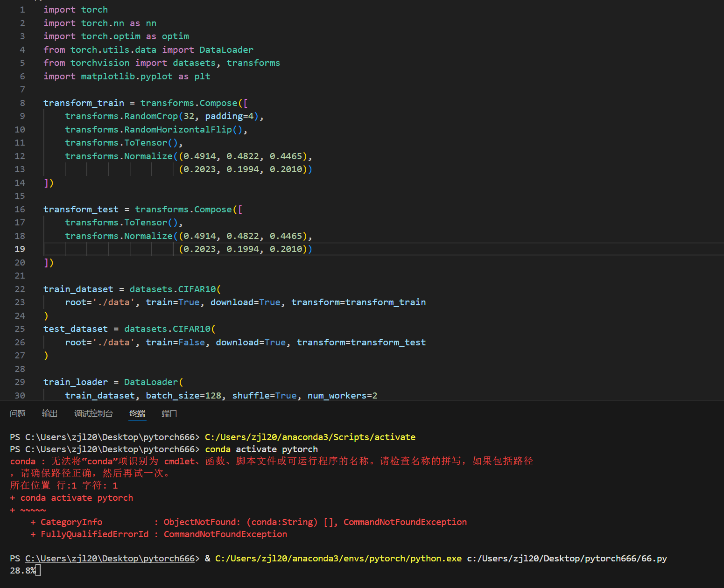Click the '28.8%' download progress text
724x588 pixels.
click(23, 571)
